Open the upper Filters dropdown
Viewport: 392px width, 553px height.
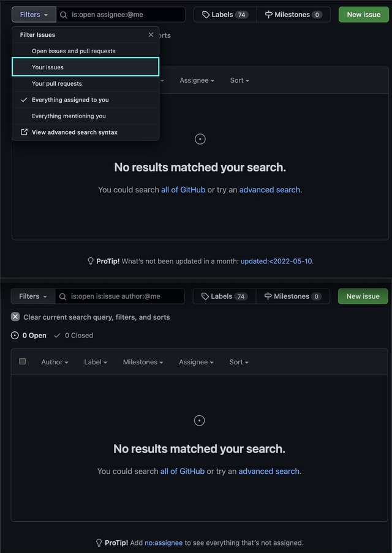coord(34,15)
